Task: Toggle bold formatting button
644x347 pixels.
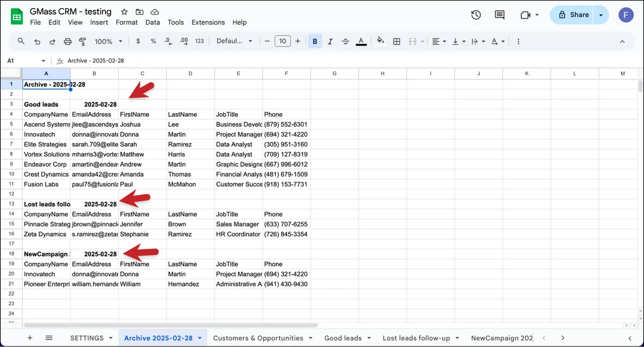Action: (315, 41)
